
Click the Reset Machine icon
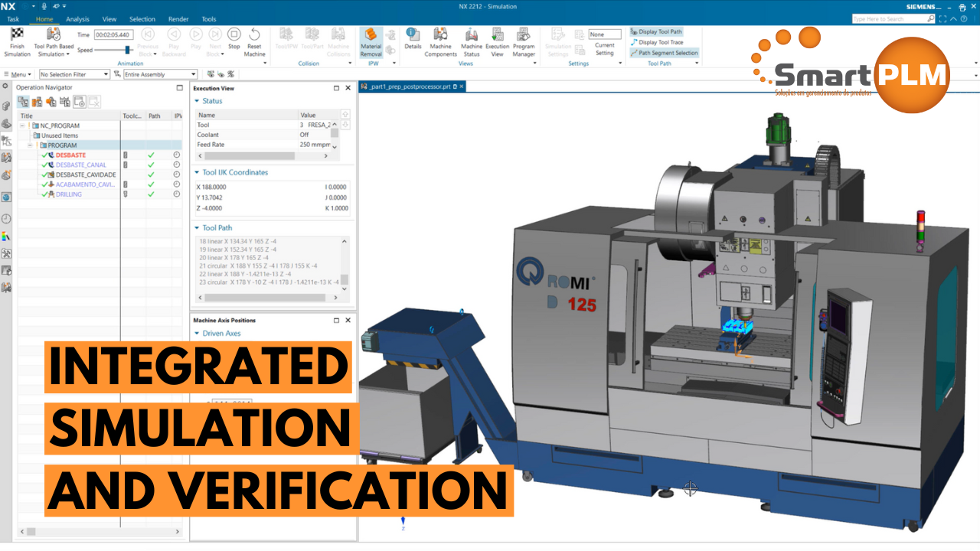tap(254, 36)
